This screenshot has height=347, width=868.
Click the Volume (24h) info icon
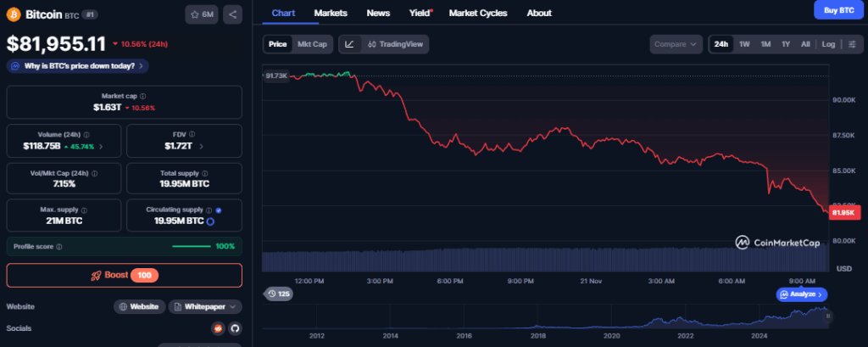(x=87, y=135)
